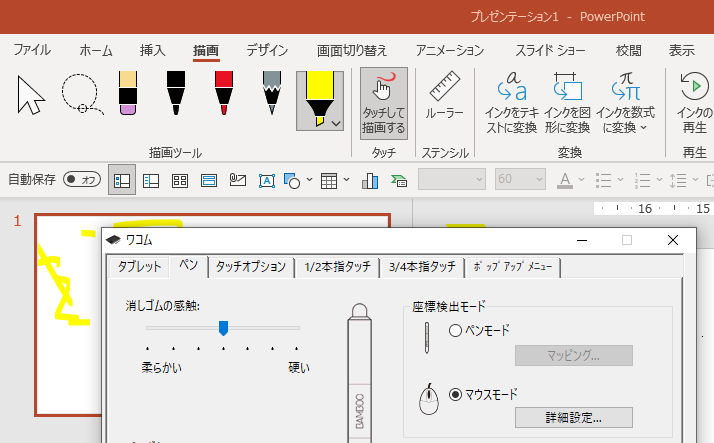Choose the lasso select tool

[x=82, y=94]
